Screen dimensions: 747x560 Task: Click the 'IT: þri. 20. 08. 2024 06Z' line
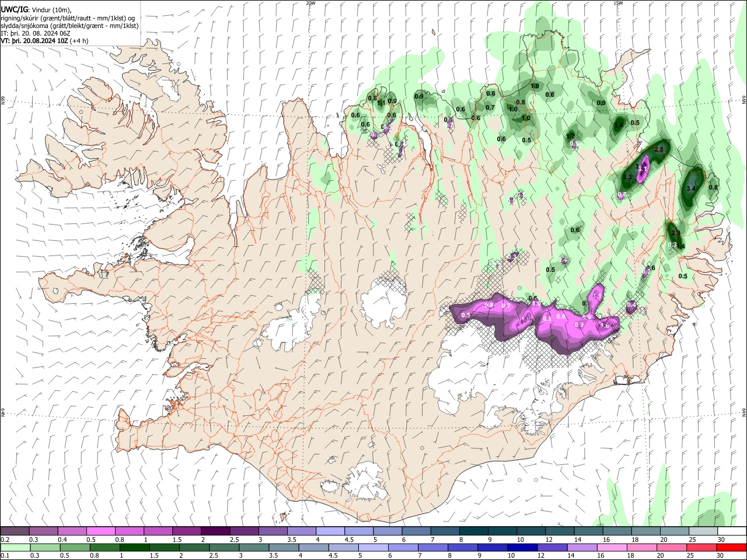[x=35, y=33]
